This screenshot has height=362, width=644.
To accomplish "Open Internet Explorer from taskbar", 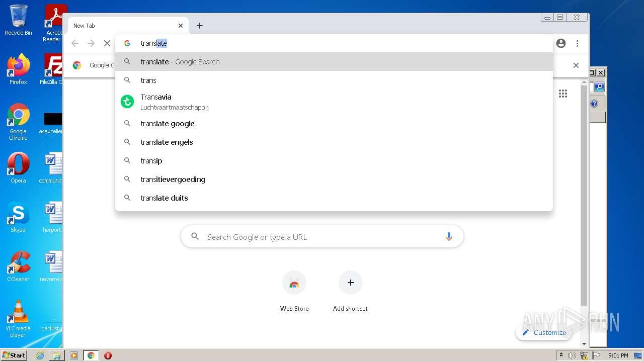I will point(40,355).
